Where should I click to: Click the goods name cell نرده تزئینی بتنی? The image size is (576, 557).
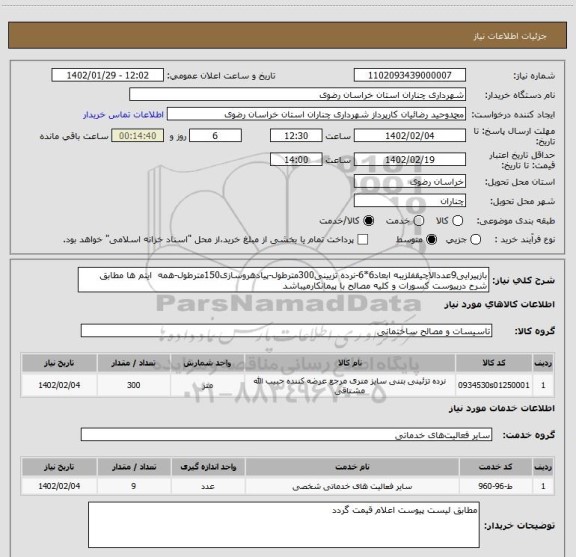pyautogui.click(x=350, y=385)
